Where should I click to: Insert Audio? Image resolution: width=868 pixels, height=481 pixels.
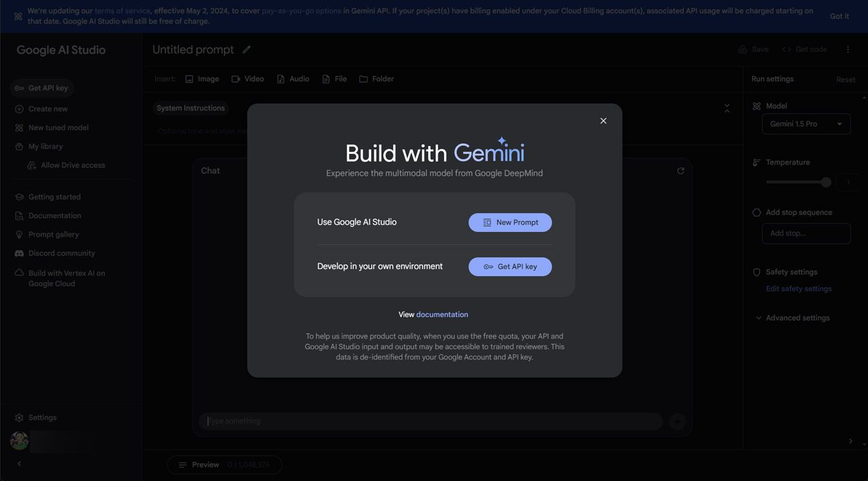click(293, 79)
